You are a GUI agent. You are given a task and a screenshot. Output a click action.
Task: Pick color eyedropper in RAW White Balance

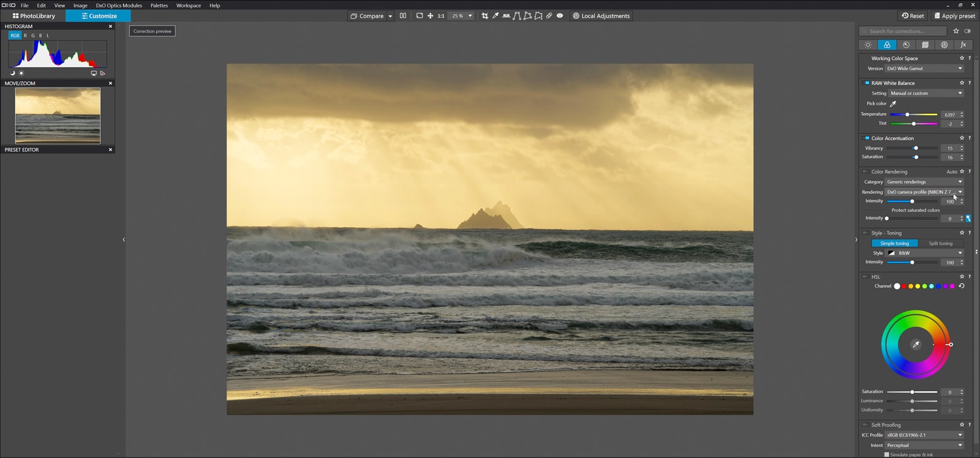pos(893,103)
